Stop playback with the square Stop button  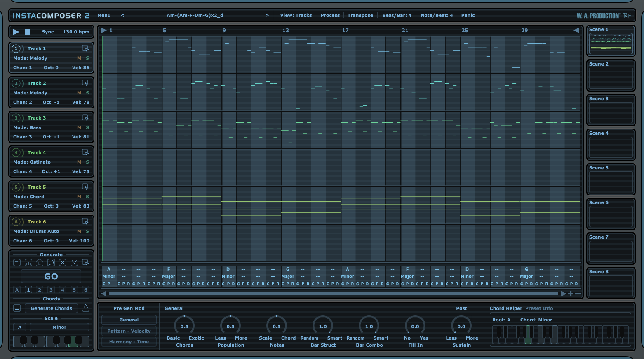click(x=27, y=32)
